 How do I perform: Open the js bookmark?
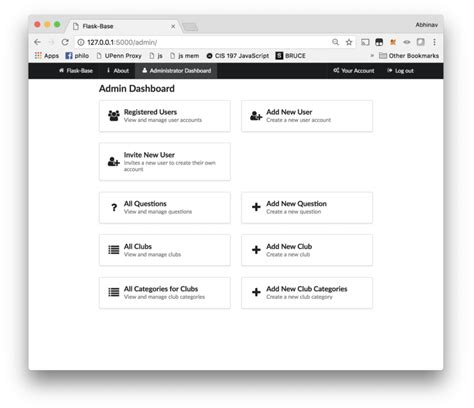[x=156, y=56]
